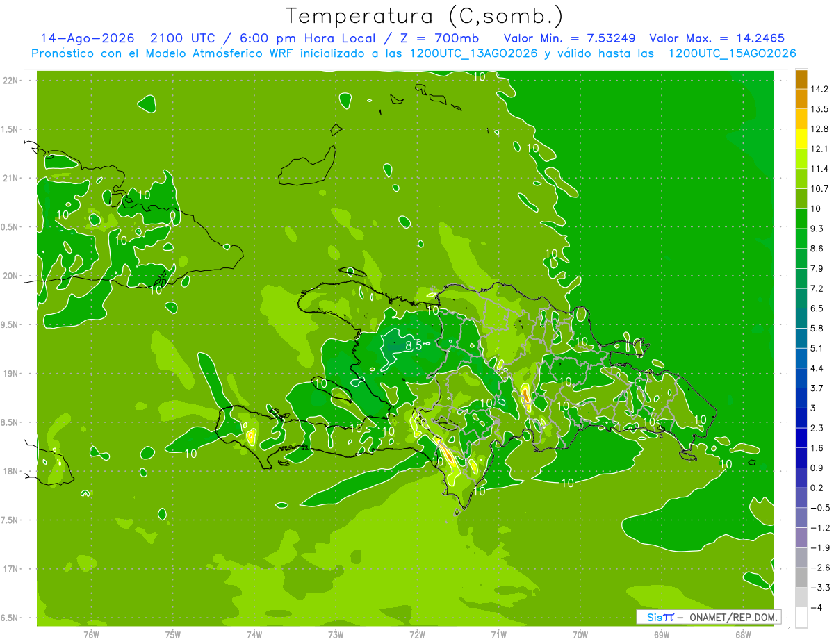Screen dimensions: 834x644
Task: Click the '71W' longitude axis label
Action: (498, 634)
